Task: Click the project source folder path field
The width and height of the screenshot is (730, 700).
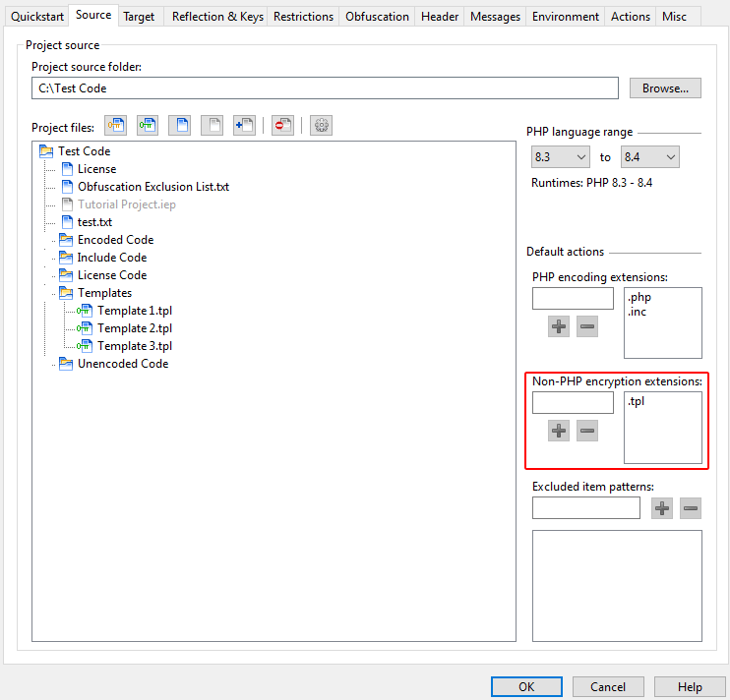Action: [325, 88]
